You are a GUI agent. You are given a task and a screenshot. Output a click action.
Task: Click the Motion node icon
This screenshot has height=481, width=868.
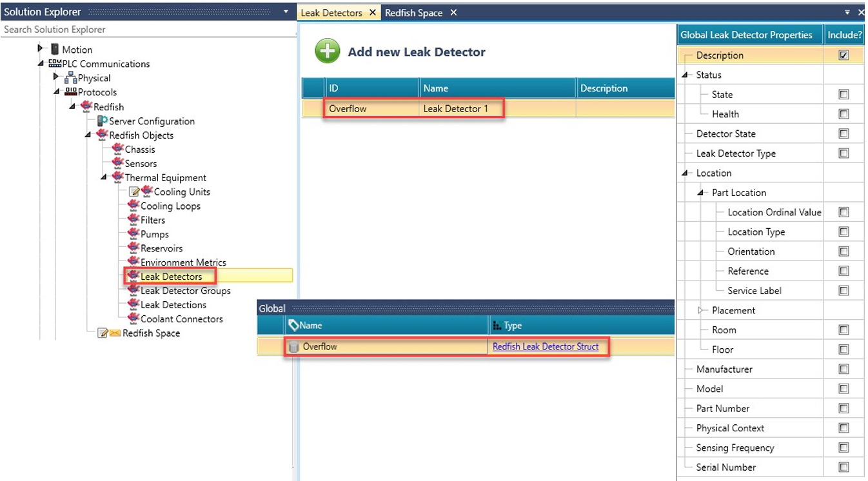[55, 50]
